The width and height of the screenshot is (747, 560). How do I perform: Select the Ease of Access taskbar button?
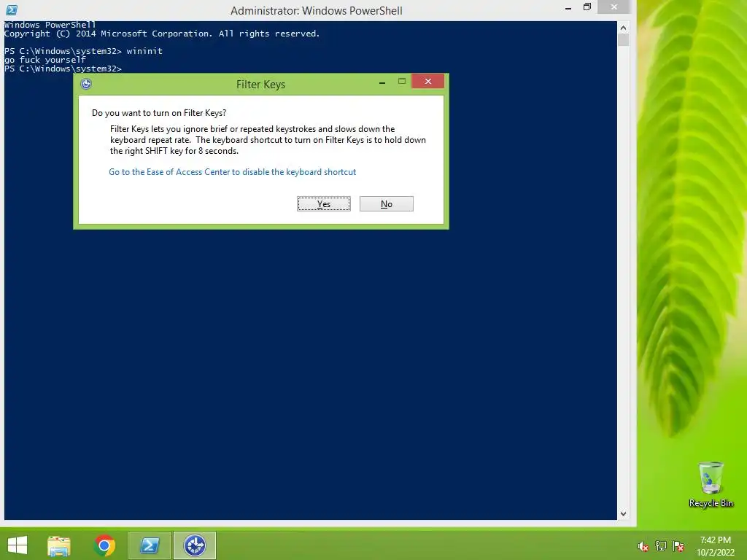(x=194, y=545)
